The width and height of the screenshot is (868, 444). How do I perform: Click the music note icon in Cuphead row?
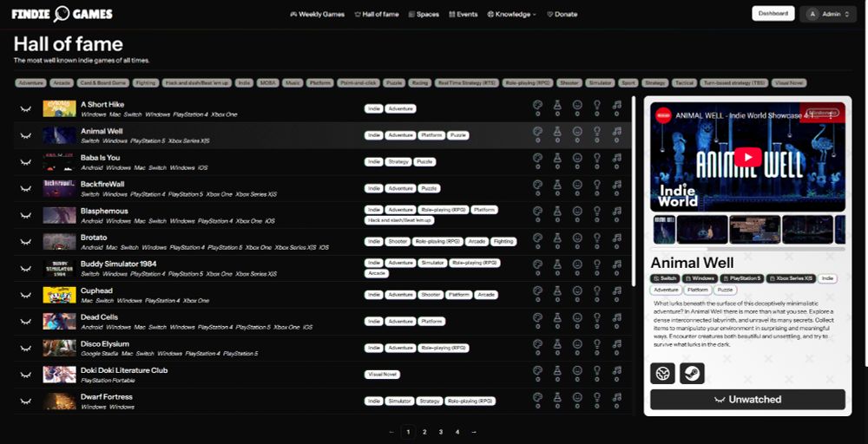[617, 291]
